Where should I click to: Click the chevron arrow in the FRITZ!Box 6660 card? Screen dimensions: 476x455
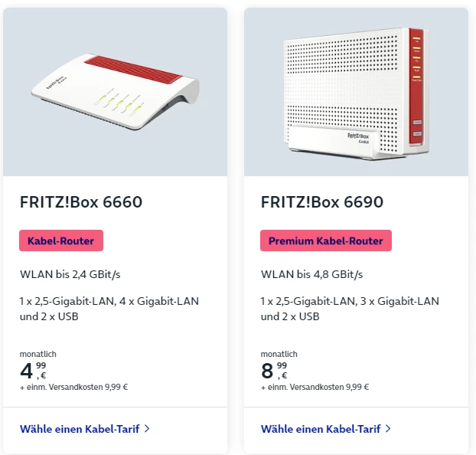click(x=147, y=429)
